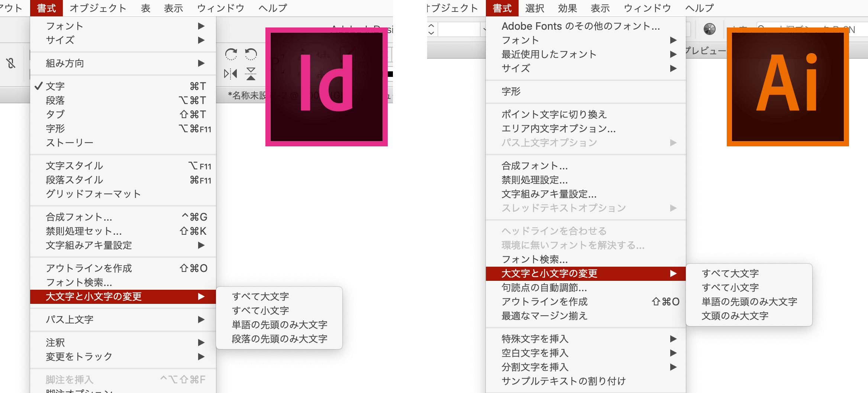Viewport: 868px width, 393px height.
Task: Click the rotate counterclockwise icon in InDesign toolbar
Action: click(x=251, y=54)
